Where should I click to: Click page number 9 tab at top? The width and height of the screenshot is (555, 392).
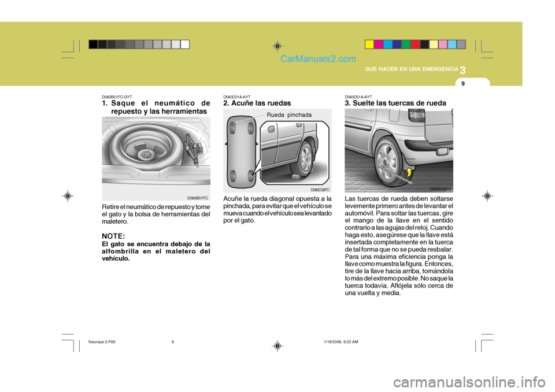463,84
